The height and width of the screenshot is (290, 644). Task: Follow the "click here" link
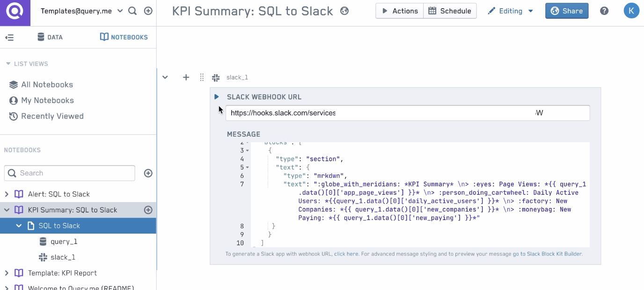tap(346, 254)
